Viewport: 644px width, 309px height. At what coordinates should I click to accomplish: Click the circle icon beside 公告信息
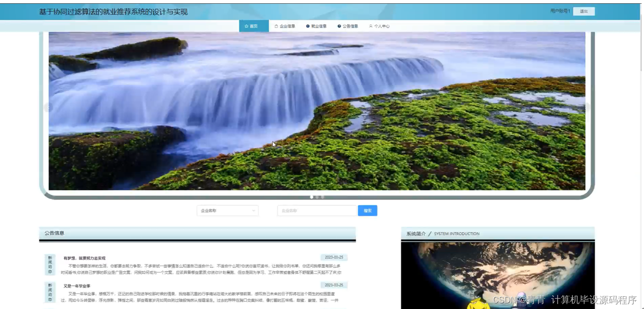339,26
